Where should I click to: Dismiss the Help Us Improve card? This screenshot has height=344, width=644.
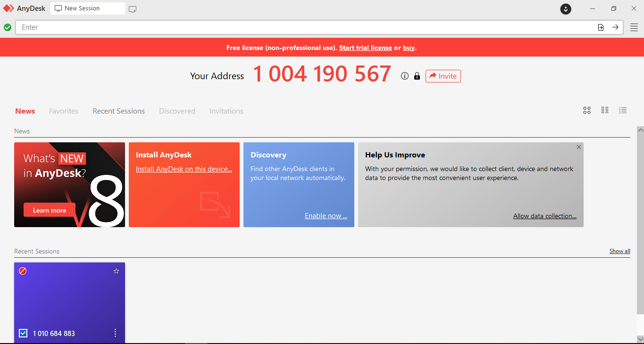click(x=579, y=147)
